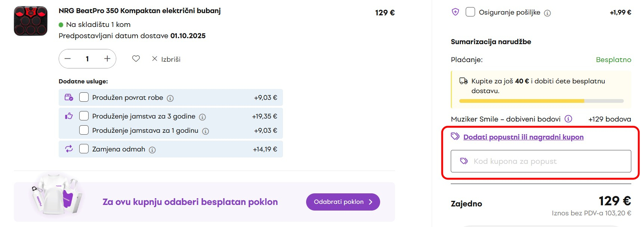The height and width of the screenshot is (227, 644).
Task: Toggle Osiguranje pošiljke shipment insurance checkbox
Action: [470, 12]
